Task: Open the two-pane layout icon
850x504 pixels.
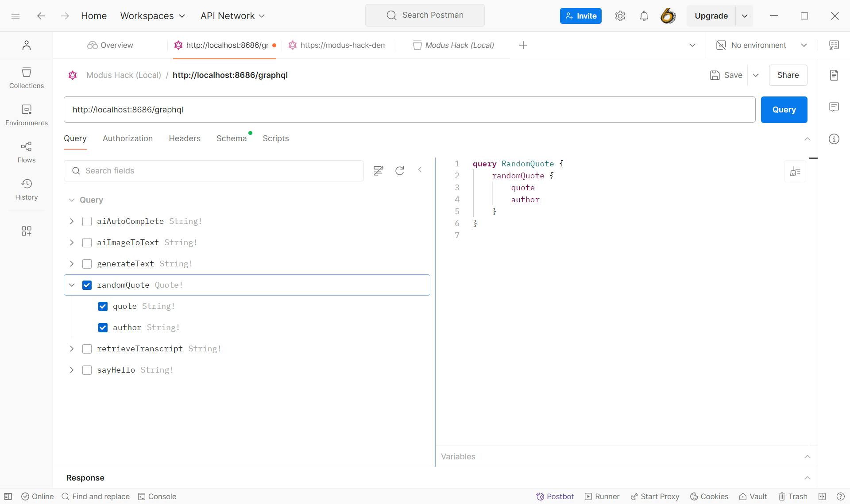Action: pos(822,496)
